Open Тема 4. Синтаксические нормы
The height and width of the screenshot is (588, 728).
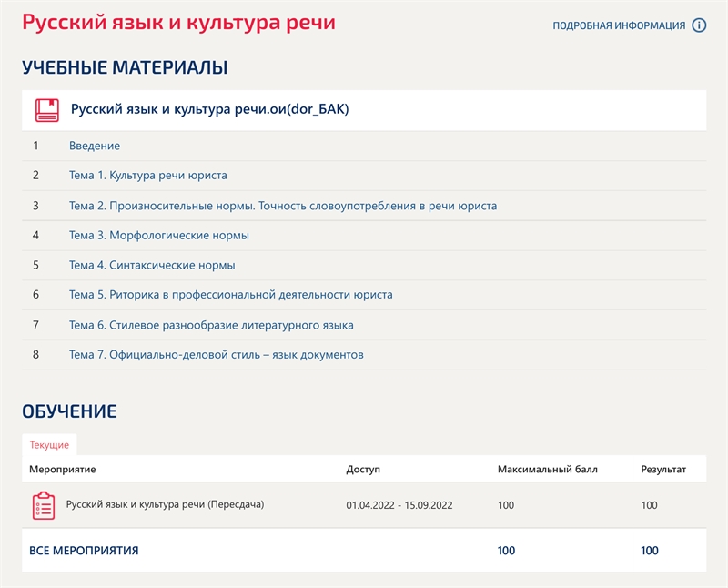[152, 265]
